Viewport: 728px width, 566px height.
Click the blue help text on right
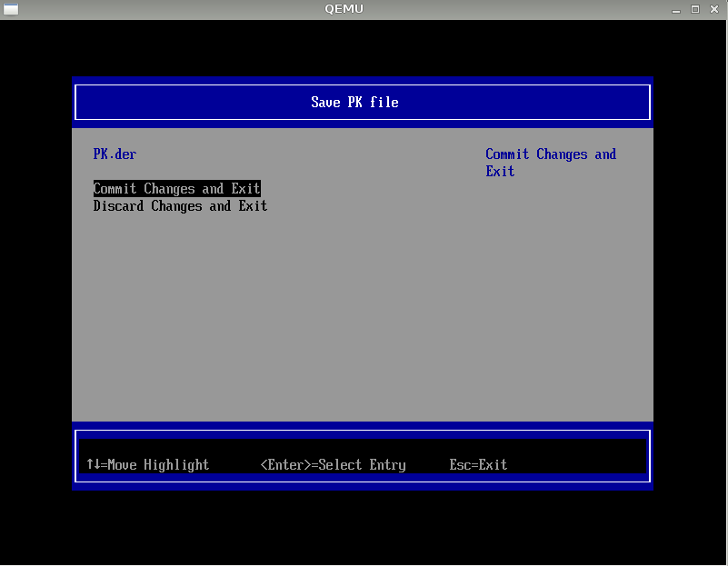pyautogui.click(x=550, y=163)
